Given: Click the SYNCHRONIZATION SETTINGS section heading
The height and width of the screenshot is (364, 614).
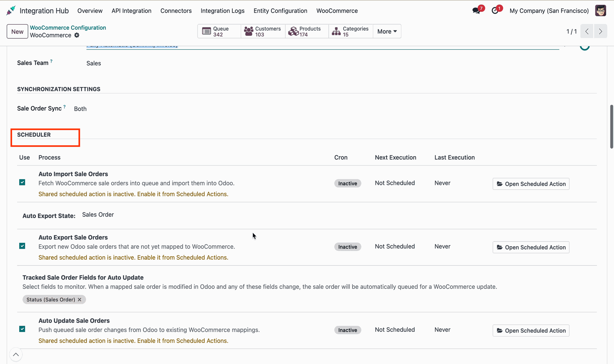Looking at the screenshot, I should (x=59, y=89).
